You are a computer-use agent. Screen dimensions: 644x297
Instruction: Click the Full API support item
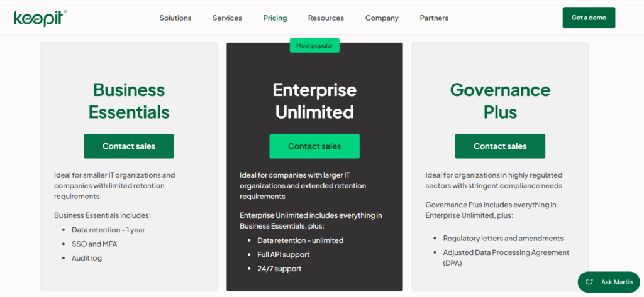[x=284, y=255]
